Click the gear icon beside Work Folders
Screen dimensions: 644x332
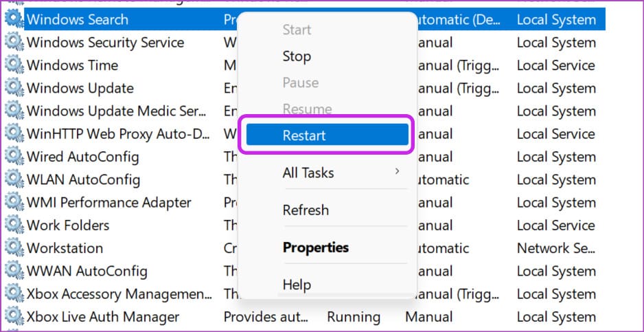click(14, 225)
